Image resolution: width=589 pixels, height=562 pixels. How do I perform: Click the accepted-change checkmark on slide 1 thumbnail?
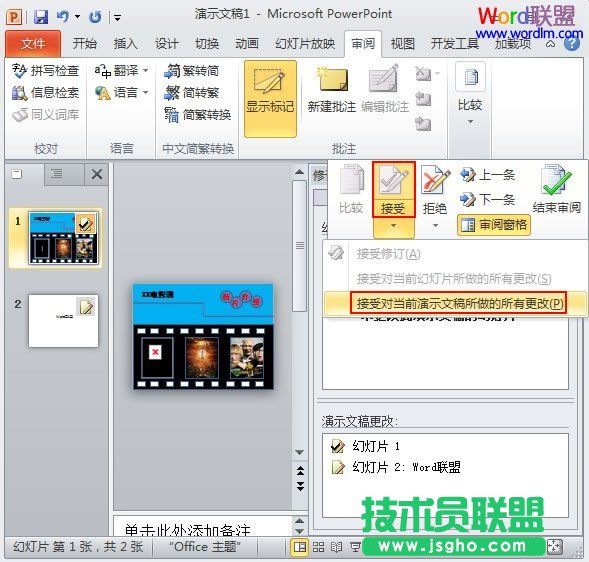coord(85,224)
